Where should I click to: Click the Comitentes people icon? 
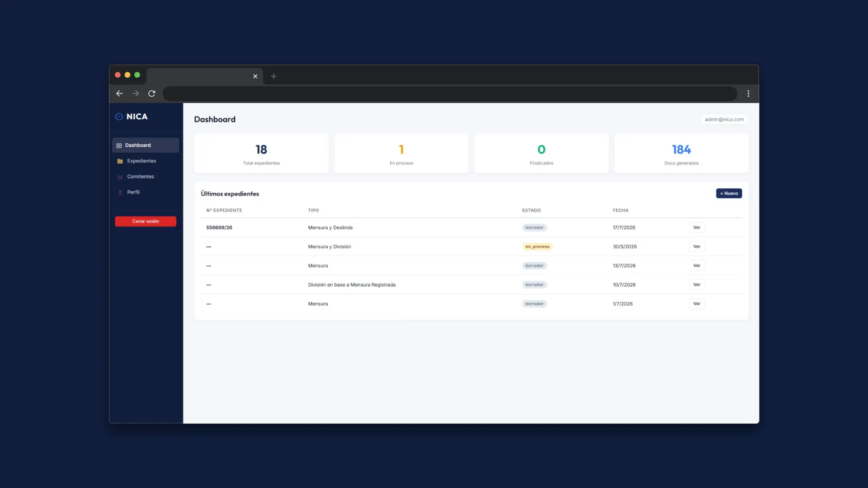click(120, 177)
